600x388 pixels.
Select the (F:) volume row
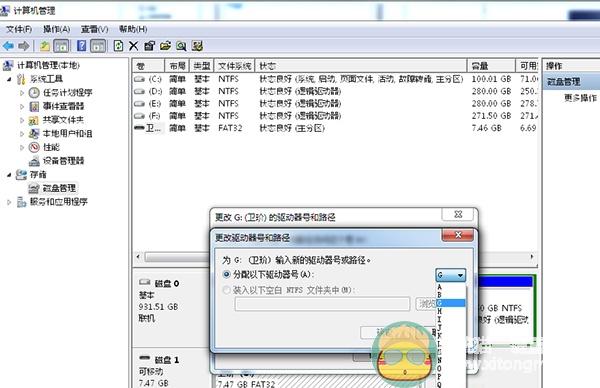click(335, 116)
